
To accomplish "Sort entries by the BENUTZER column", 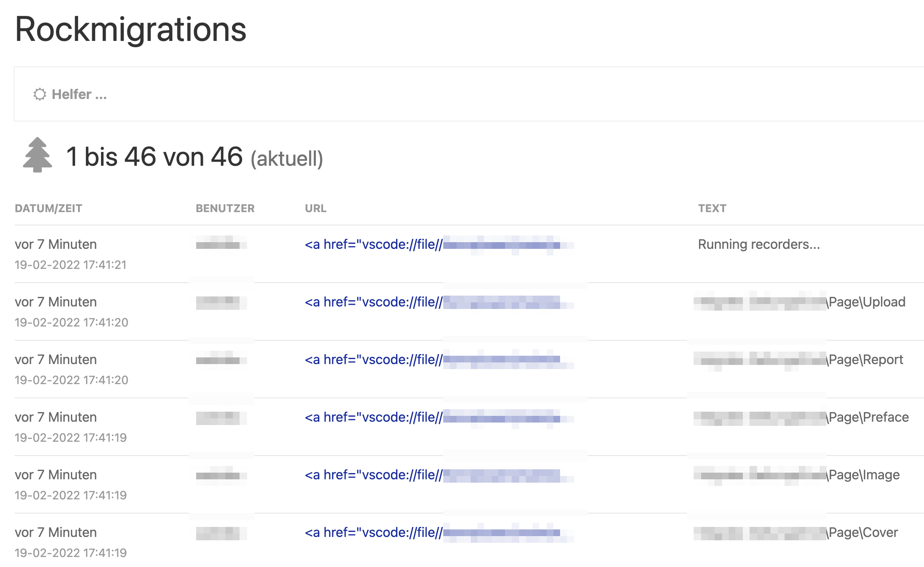I will (226, 208).
